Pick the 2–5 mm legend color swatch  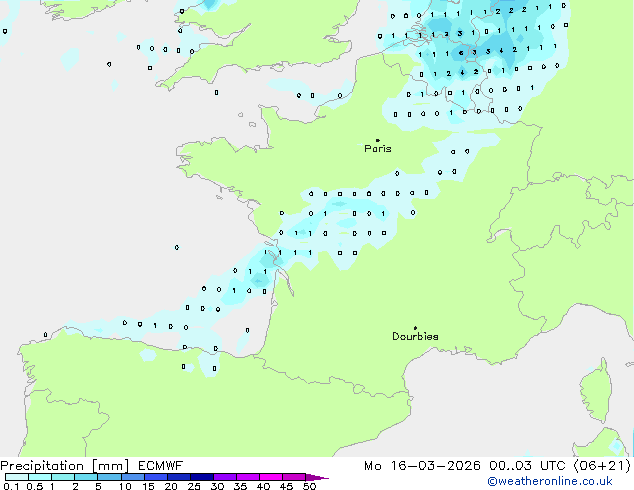tap(86, 477)
